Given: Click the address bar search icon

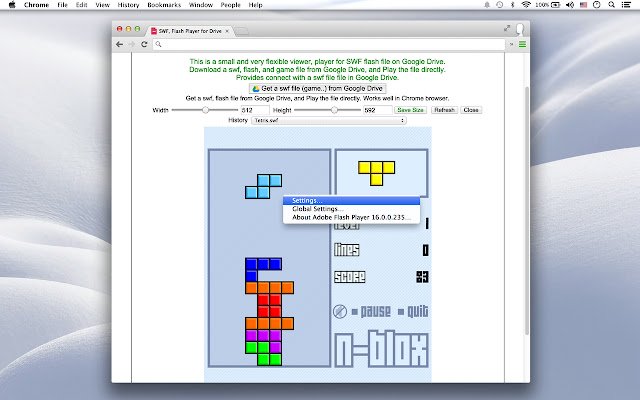Looking at the screenshot, I should (x=158, y=44).
